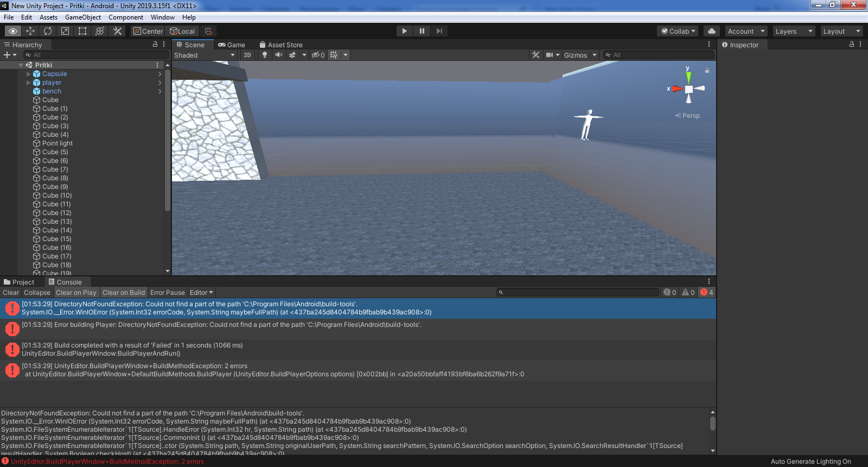Click the bench prefab cube icon
The width and height of the screenshot is (868, 467).
coord(37,91)
